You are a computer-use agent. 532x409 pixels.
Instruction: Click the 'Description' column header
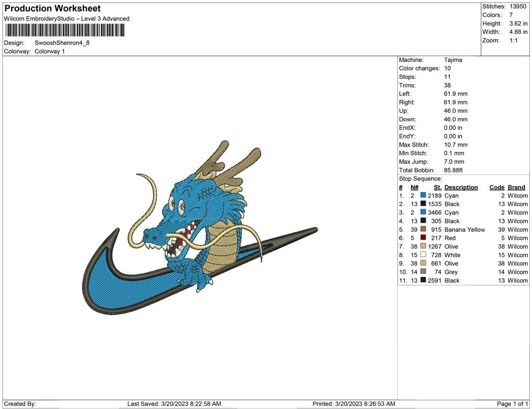[x=461, y=187]
